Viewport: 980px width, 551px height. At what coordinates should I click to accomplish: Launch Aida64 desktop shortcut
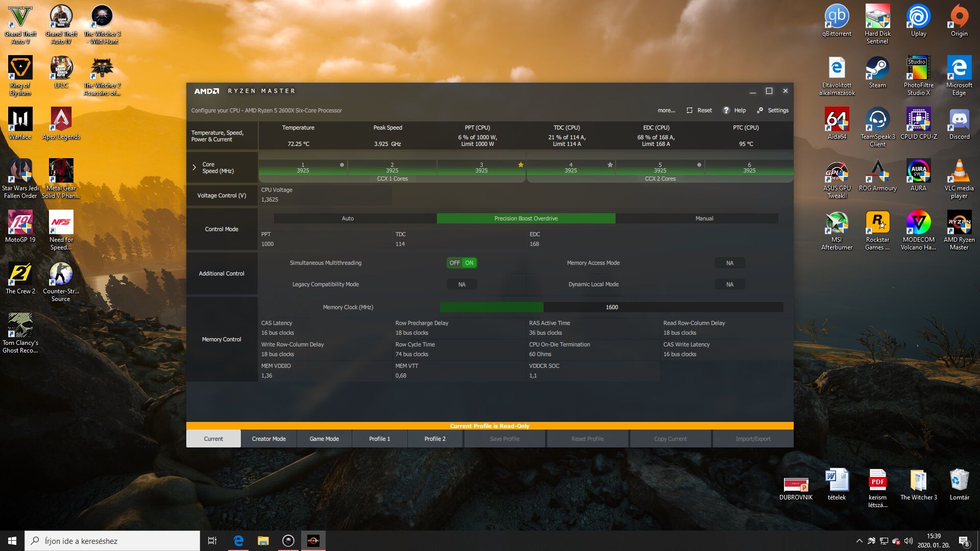tap(837, 123)
